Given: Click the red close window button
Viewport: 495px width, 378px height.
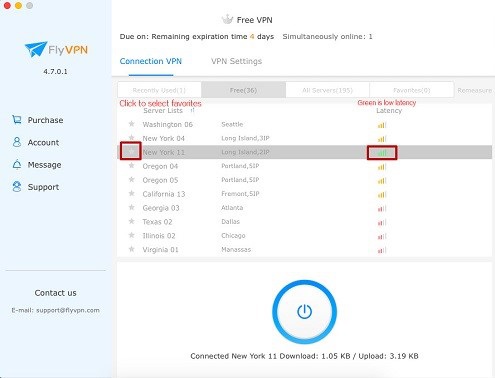Looking at the screenshot, I should click(7, 5).
